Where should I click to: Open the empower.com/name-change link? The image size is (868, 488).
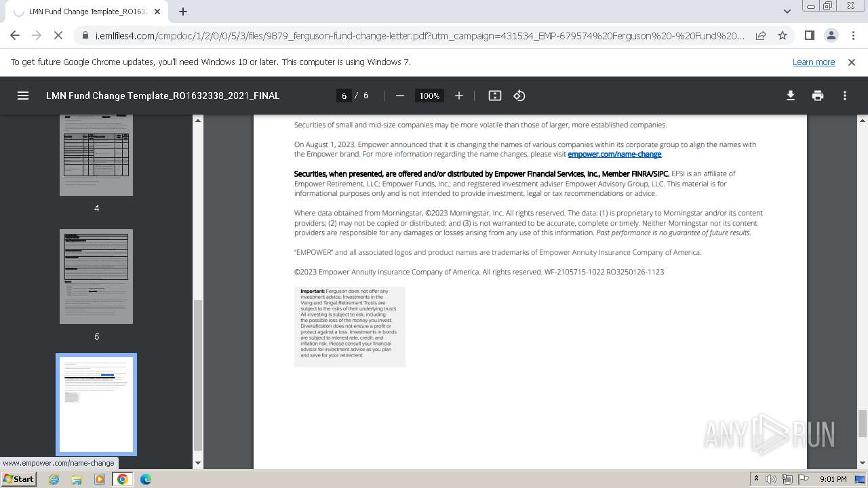tap(614, 155)
